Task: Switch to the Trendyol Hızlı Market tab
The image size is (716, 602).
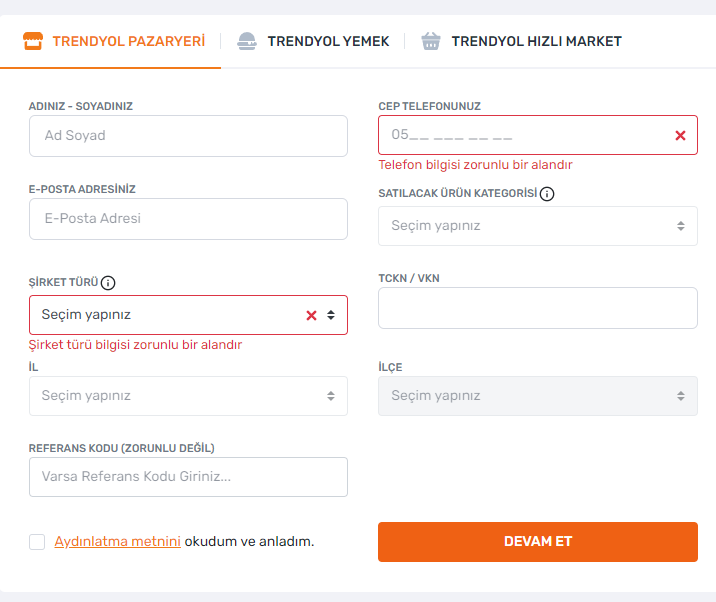Action: 536,41
